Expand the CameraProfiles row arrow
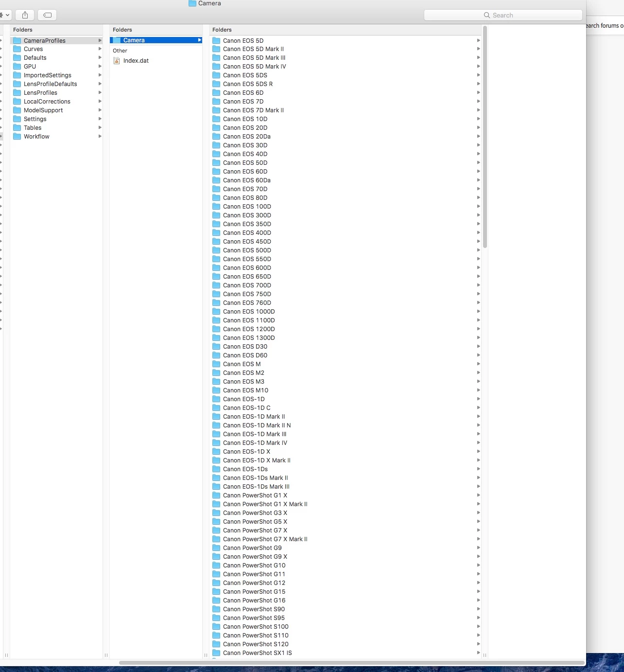This screenshot has height=672, width=624. click(x=100, y=40)
